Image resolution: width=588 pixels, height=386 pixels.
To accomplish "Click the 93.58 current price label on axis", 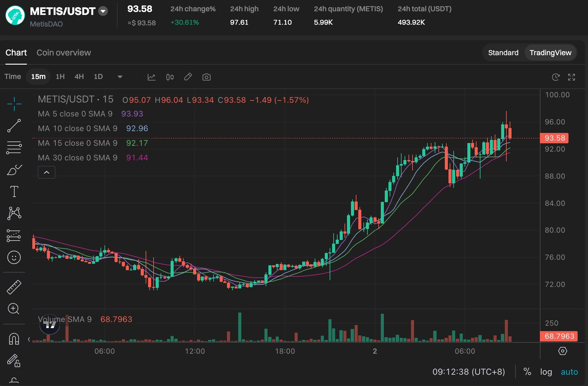I will [554, 138].
